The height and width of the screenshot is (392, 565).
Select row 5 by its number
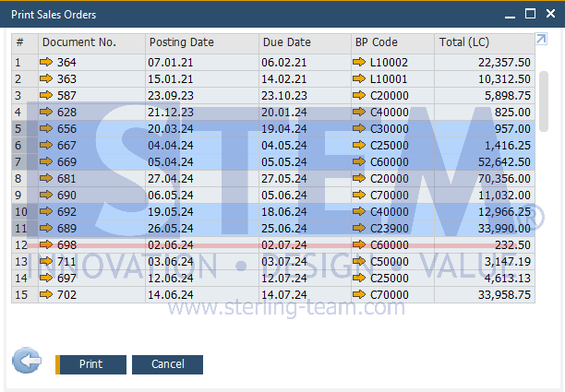[x=23, y=128]
